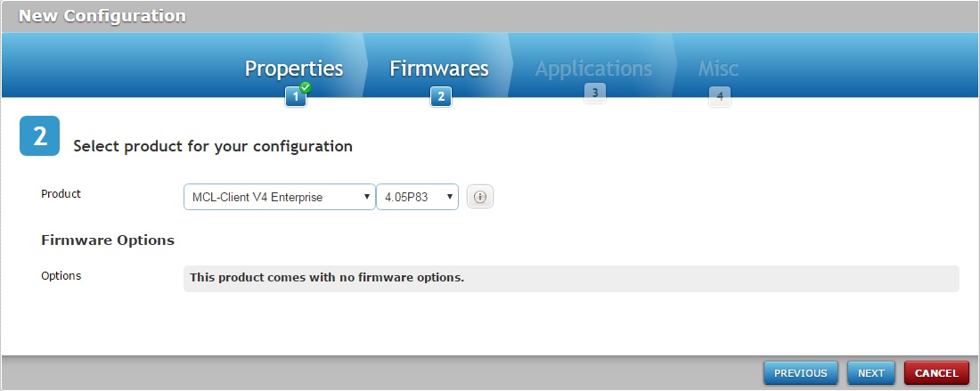Click the Options field label
980x391 pixels.
click(x=61, y=275)
